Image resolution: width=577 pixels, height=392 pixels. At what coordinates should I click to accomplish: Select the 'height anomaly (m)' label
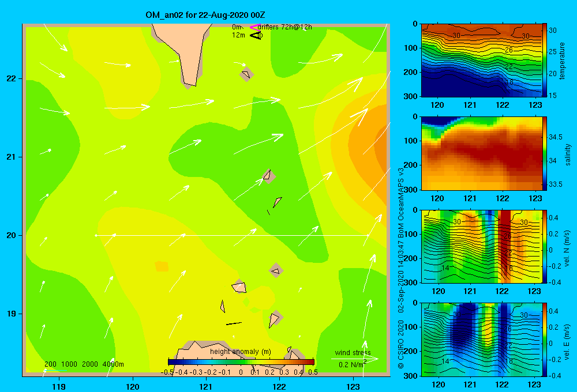(240, 352)
